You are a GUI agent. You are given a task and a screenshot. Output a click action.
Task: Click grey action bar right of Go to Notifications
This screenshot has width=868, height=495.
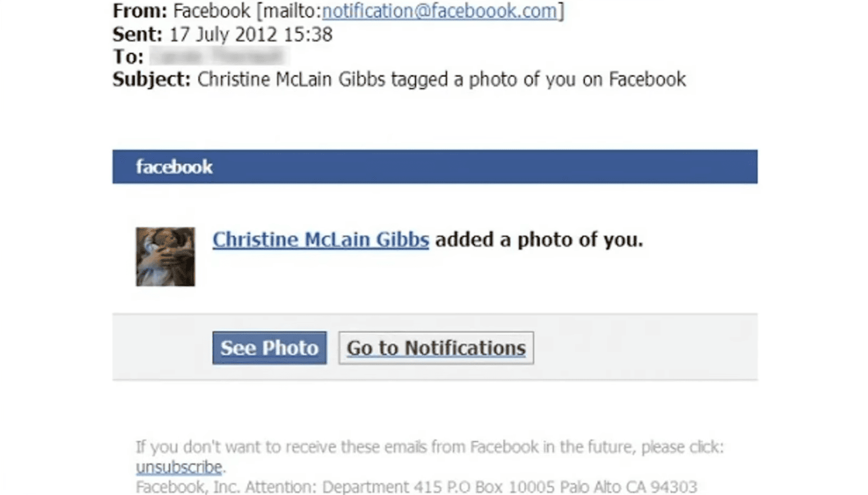[645, 348]
